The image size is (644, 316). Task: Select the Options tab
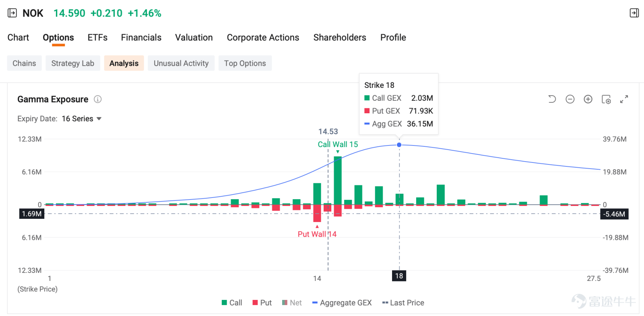coord(58,37)
